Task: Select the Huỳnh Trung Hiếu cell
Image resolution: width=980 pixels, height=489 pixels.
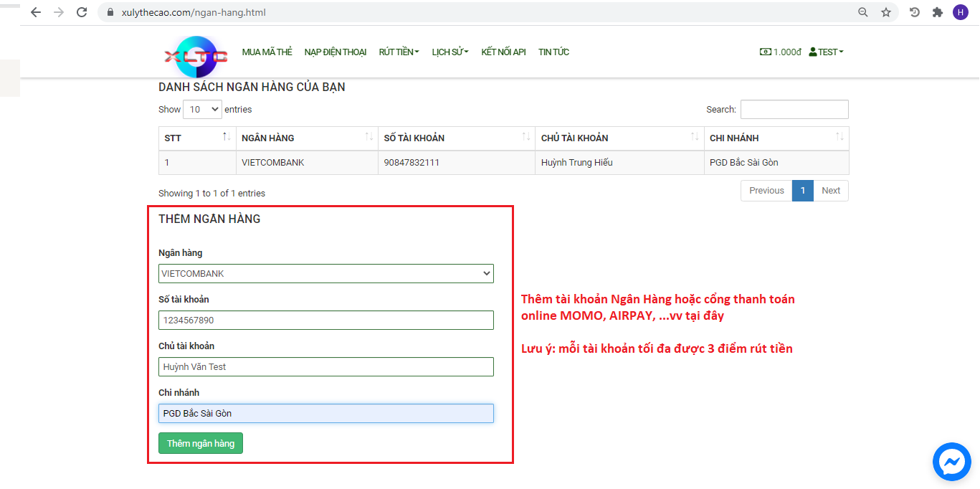Action: (619, 163)
